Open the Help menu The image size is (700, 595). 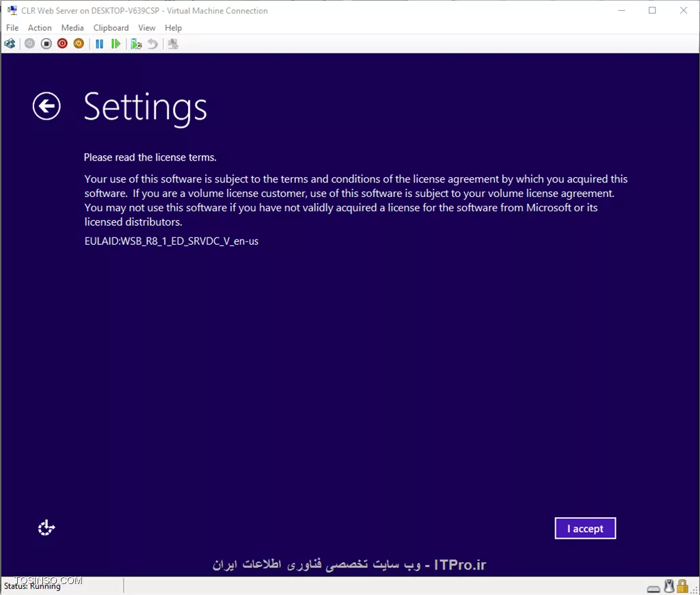pyautogui.click(x=174, y=28)
